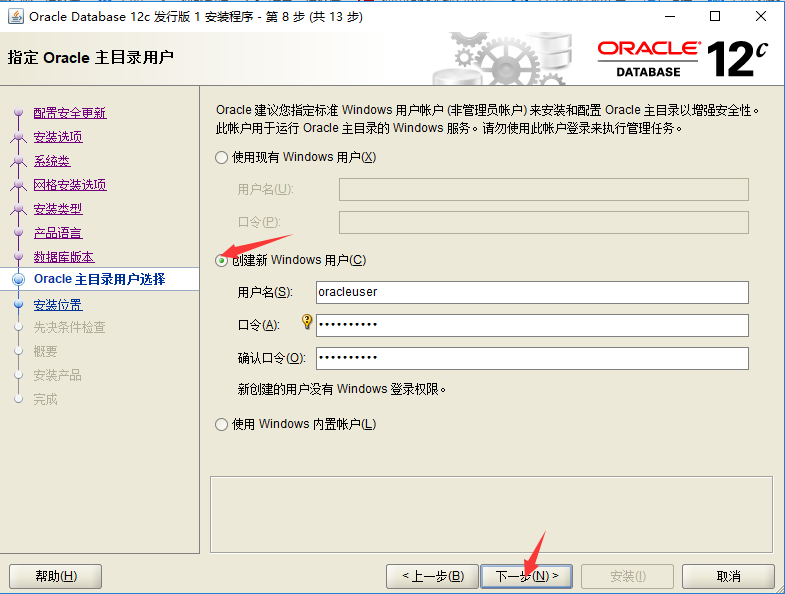
Task: Click the 帮助(H) button
Action: [56, 576]
